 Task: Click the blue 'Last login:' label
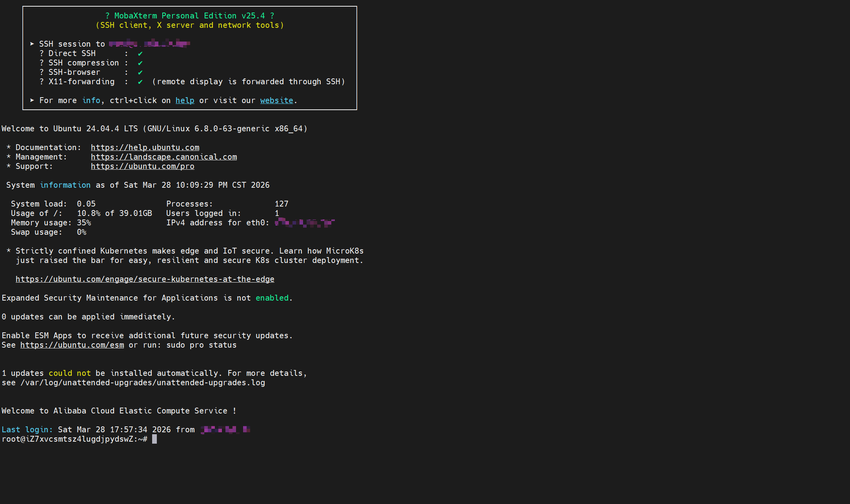(x=27, y=430)
